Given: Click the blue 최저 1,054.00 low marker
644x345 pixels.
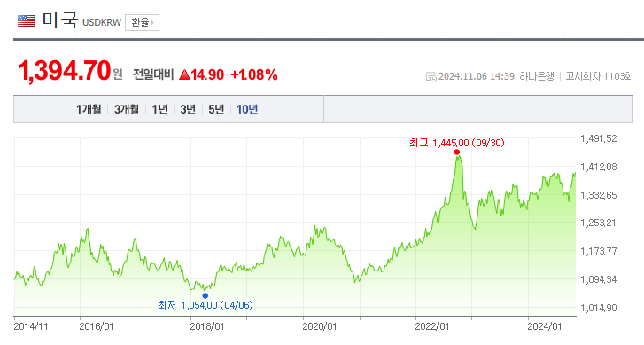Looking at the screenshot, I should coord(206,295).
